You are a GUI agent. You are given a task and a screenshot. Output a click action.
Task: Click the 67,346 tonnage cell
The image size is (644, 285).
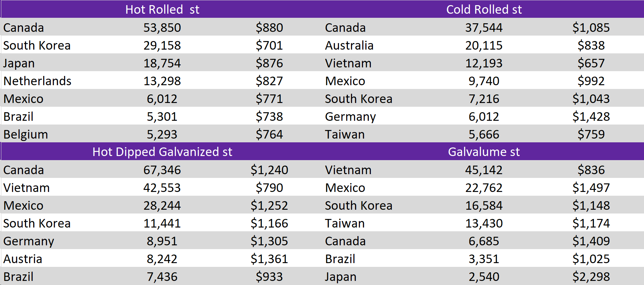point(162,170)
